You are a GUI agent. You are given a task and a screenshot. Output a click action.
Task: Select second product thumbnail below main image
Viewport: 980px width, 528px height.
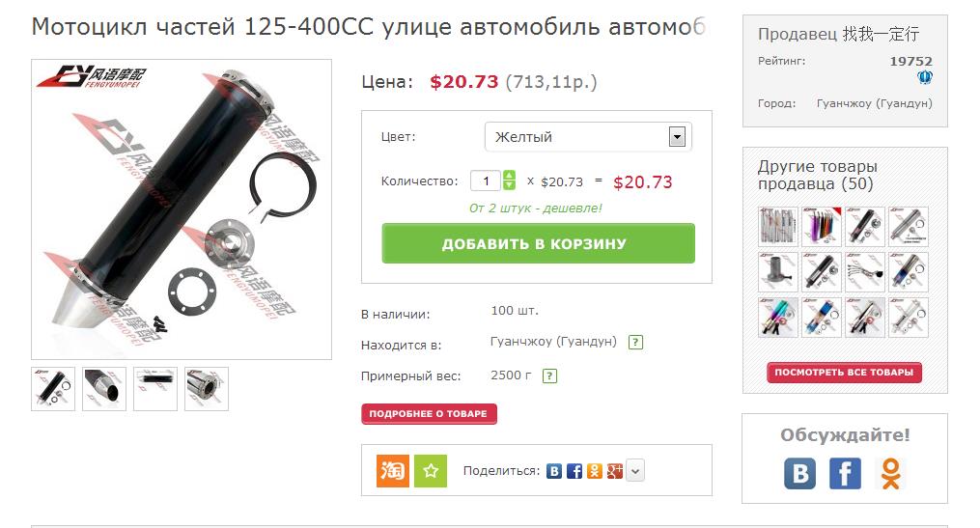[104, 389]
